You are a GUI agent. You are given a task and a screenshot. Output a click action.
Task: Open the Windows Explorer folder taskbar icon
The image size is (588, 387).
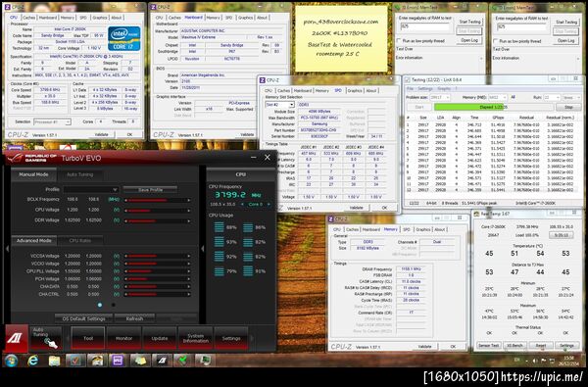pos(54,361)
